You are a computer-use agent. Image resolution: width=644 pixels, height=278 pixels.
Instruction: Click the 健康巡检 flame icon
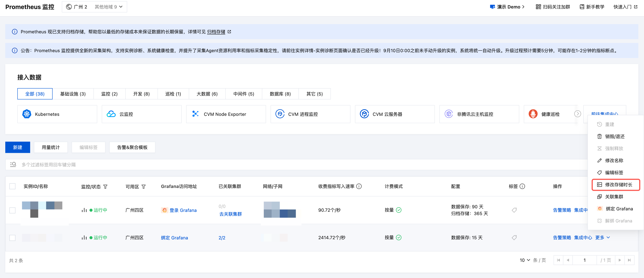click(533, 114)
